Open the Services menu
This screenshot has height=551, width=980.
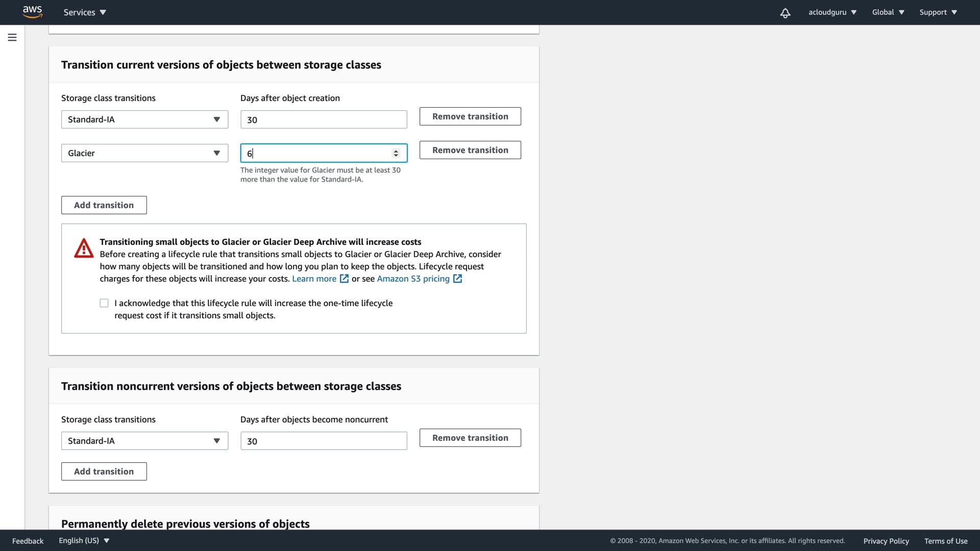(85, 12)
